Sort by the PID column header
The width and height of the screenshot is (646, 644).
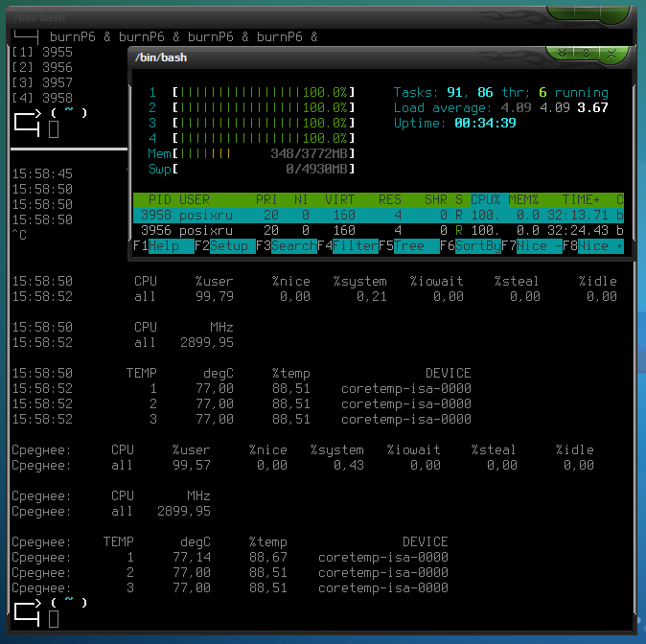tap(159, 200)
